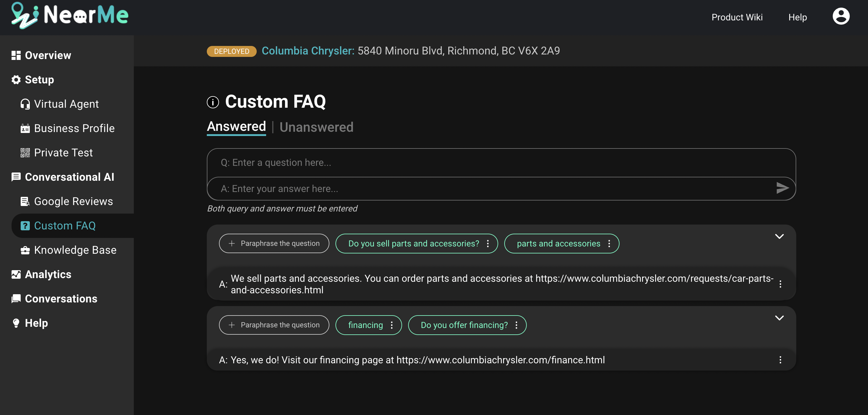Switch to Unanswered tab
Screen dimensions: 868x415
tap(317, 127)
